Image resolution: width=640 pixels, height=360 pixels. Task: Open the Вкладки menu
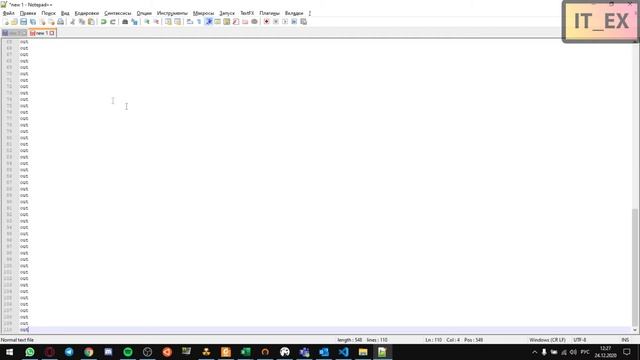coord(294,13)
